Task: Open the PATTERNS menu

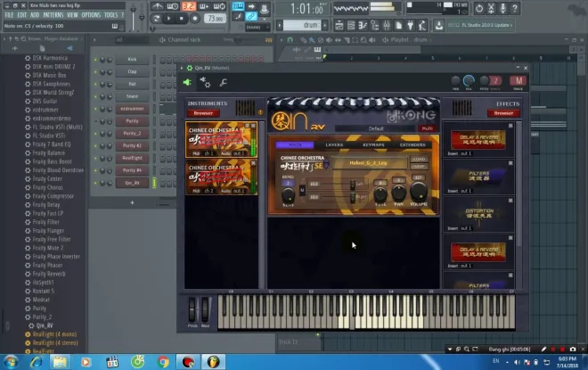Action: click(x=53, y=15)
